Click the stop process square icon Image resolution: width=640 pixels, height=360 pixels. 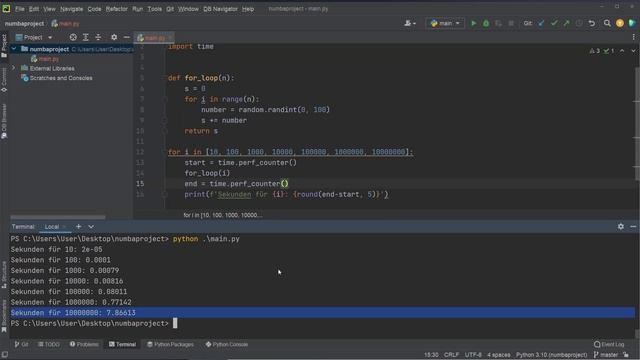[511, 23]
